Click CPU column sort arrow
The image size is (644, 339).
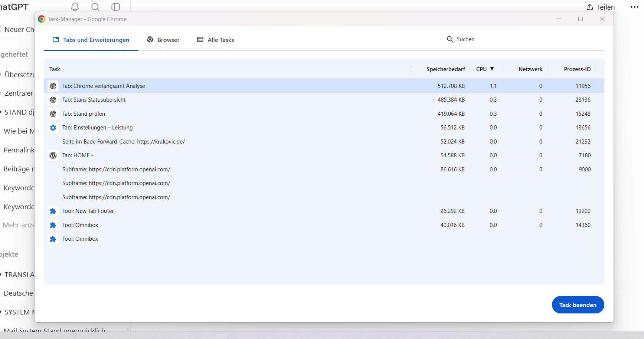492,69
